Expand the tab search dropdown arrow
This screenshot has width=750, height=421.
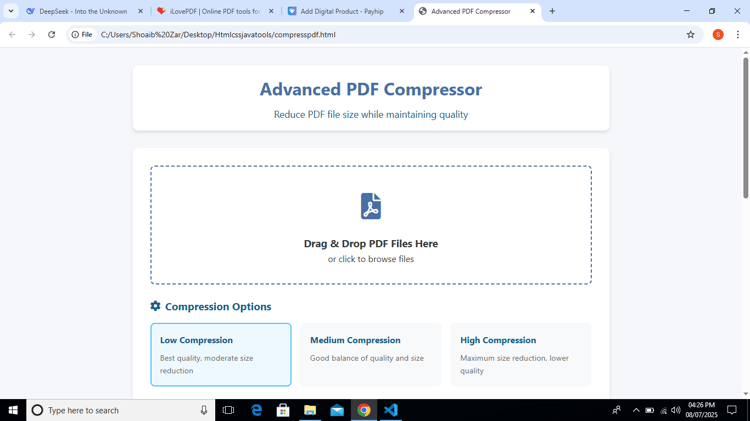[x=11, y=11]
